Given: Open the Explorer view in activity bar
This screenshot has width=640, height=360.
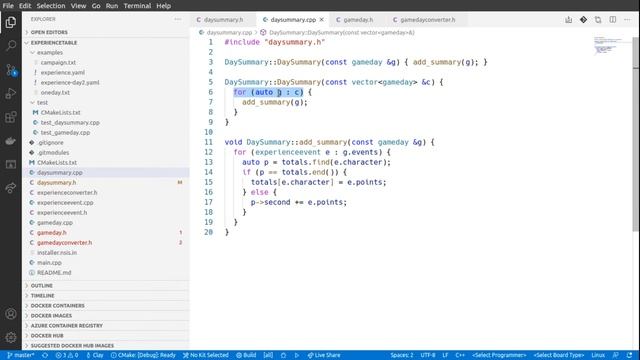Looking at the screenshot, I should 11,22.
